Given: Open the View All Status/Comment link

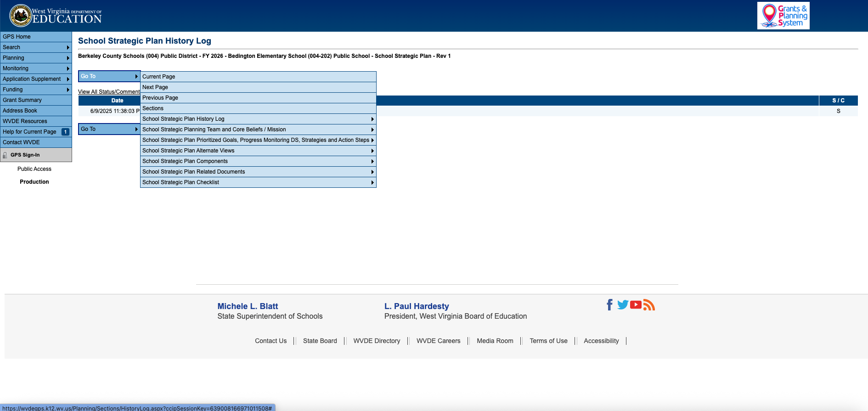Looking at the screenshot, I should pyautogui.click(x=109, y=92).
